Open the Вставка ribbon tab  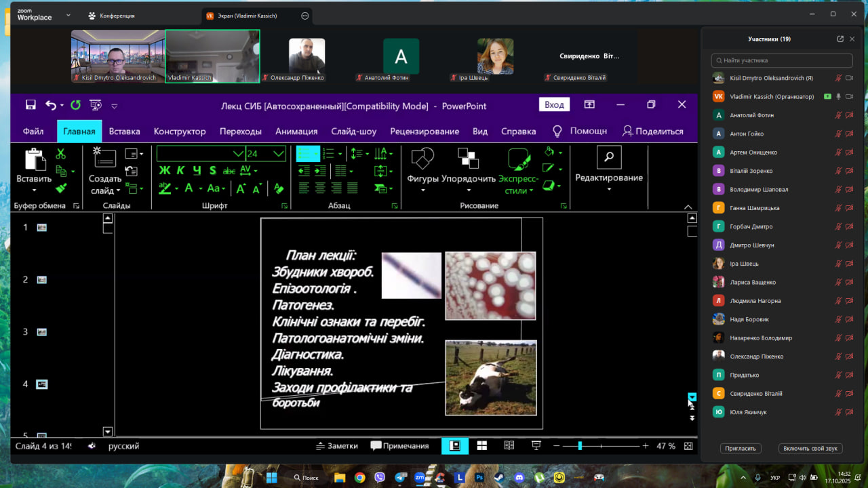(124, 131)
